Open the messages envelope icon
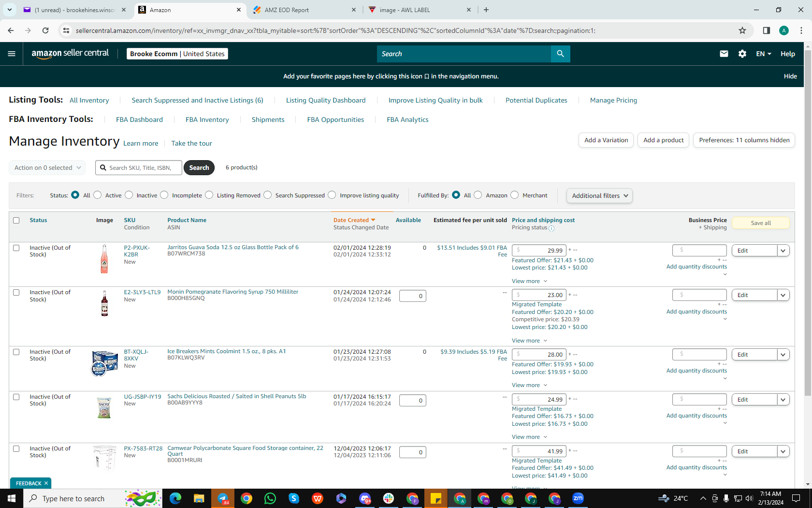This screenshot has width=812, height=508. click(x=724, y=54)
